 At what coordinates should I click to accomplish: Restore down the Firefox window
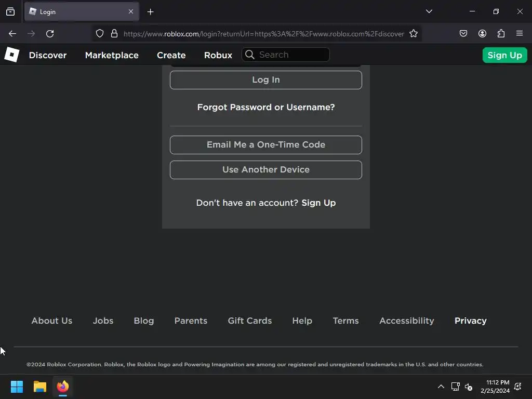pyautogui.click(x=496, y=11)
